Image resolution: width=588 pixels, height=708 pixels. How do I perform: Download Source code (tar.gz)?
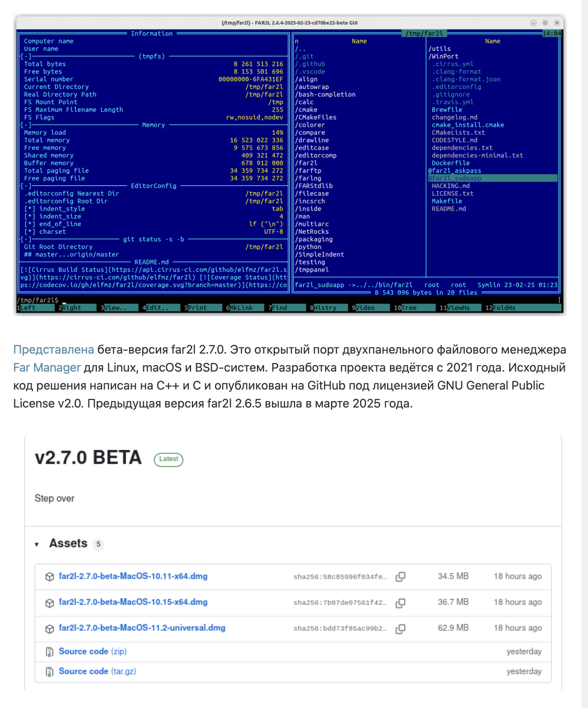coord(97,671)
